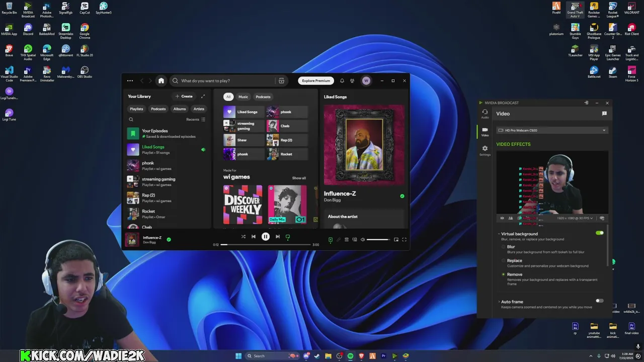Open the Audio section in NVIDIA Broadcast

(x=485, y=114)
